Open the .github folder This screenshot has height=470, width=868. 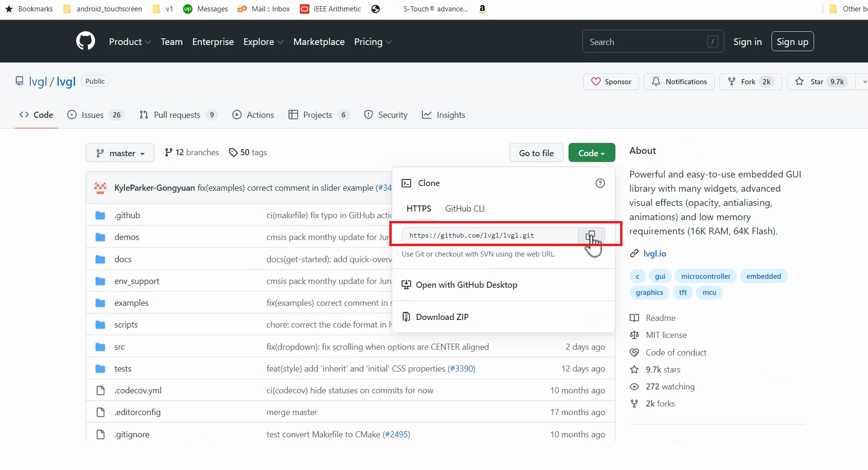[x=127, y=215]
